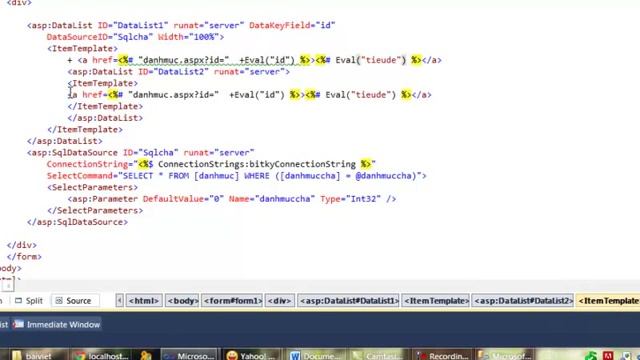
Task: Click the </asp:SqlDataSource> closing tag
Action: tap(77, 222)
